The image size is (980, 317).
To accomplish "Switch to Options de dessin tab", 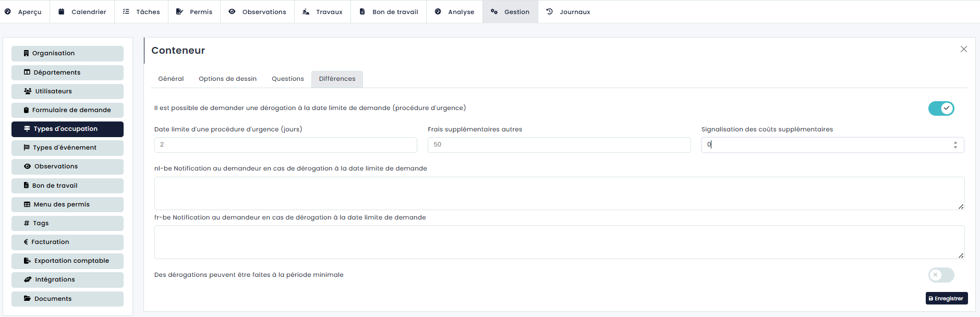I will pyautogui.click(x=227, y=79).
